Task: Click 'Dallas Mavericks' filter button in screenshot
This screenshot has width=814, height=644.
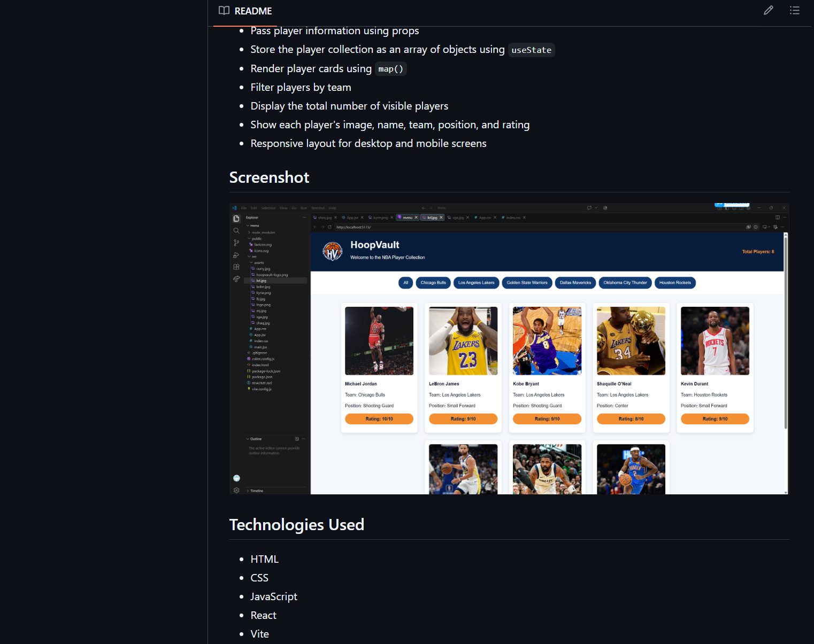Action: click(575, 283)
